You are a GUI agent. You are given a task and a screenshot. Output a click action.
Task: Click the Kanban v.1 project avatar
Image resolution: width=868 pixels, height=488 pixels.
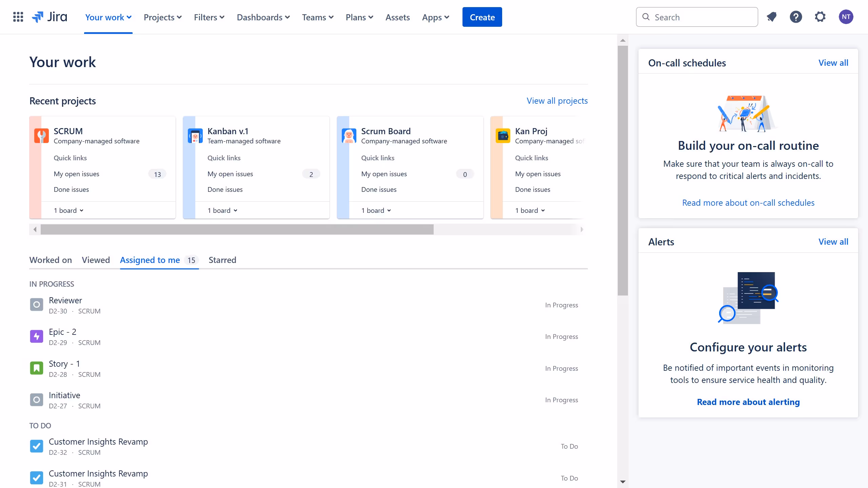195,136
